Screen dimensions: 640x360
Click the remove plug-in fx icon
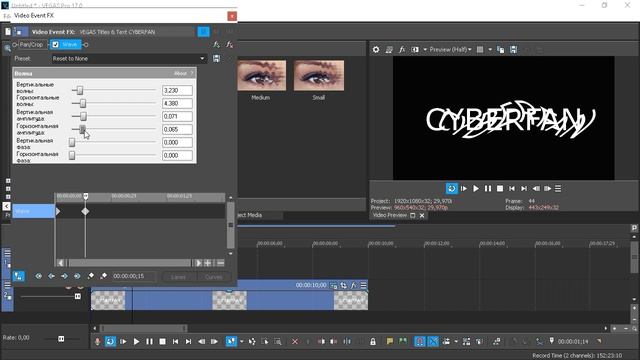pyautogui.click(x=229, y=44)
